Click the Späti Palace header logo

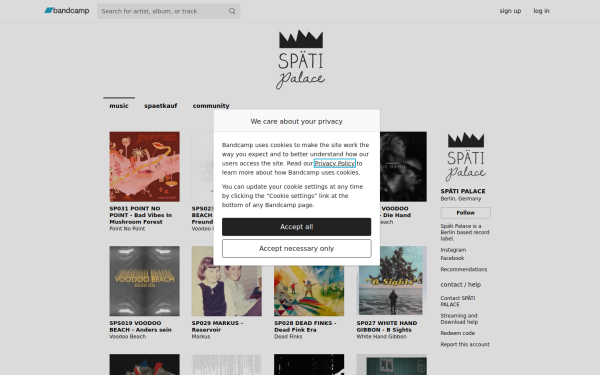tap(300, 59)
